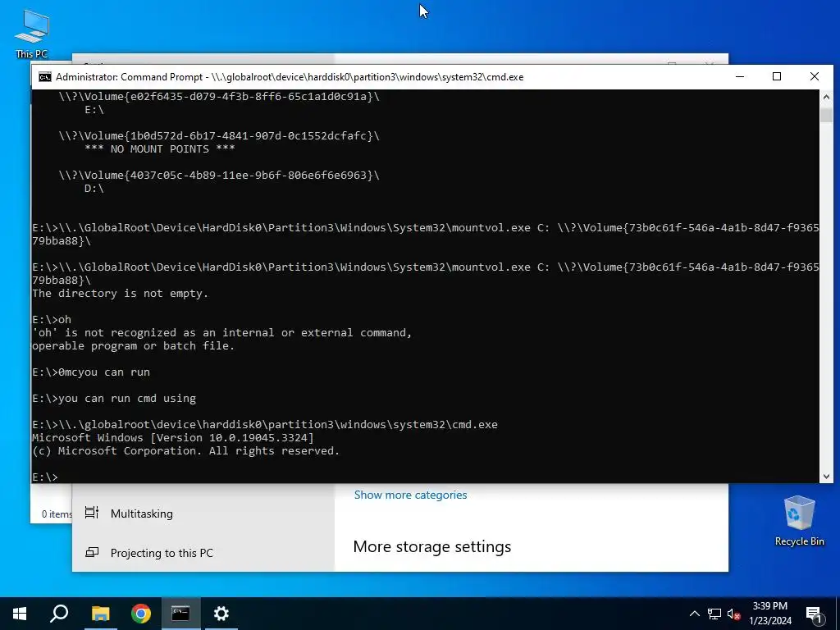Click the network status tray icon
The height and width of the screenshot is (630, 840).
pos(714,614)
